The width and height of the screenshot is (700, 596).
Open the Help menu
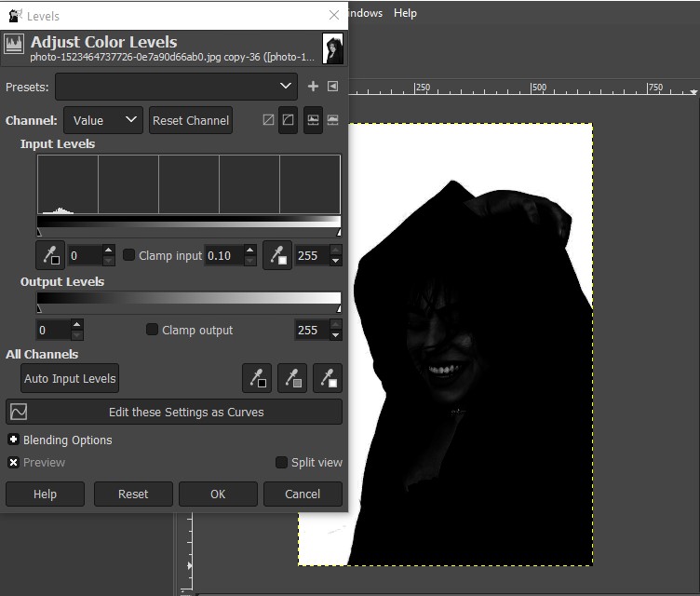(x=405, y=13)
